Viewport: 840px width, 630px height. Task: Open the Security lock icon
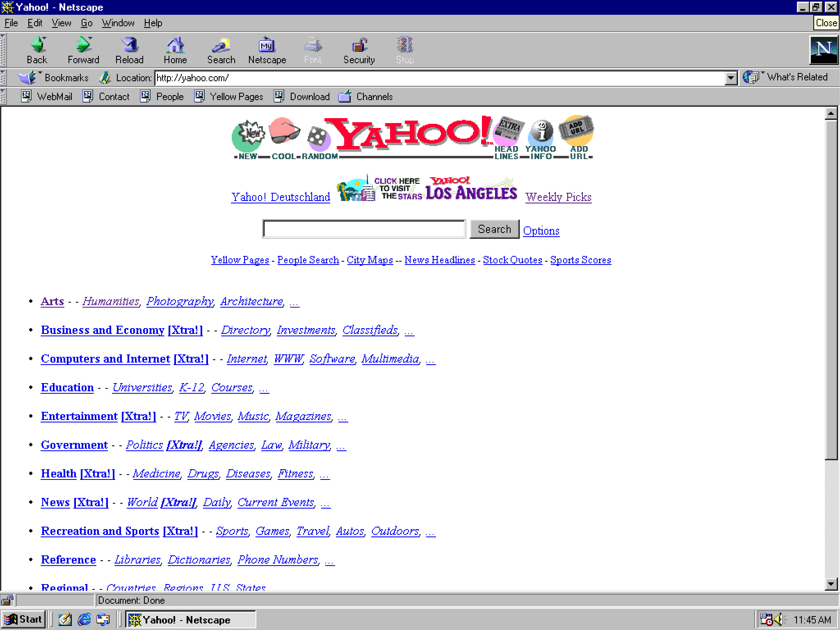[359, 50]
